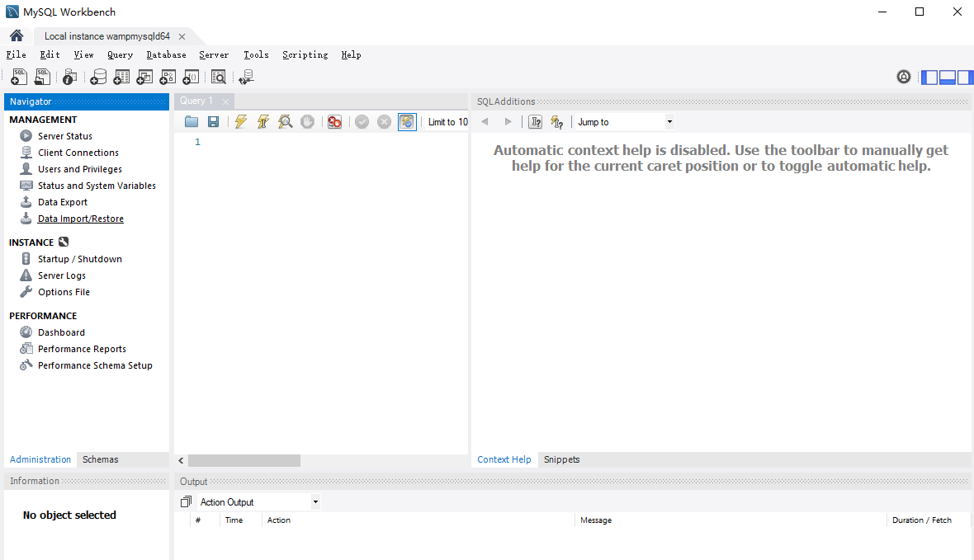Viewport: 974px width, 560px height.
Task: Reconnect to DBMS icon
Action: point(247,77)
